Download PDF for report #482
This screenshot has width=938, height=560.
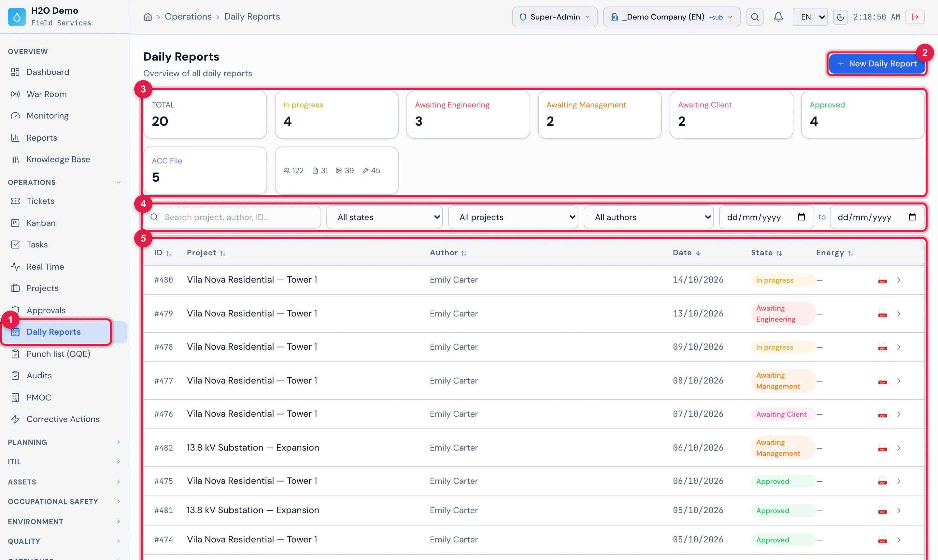(x=882, y=448)
